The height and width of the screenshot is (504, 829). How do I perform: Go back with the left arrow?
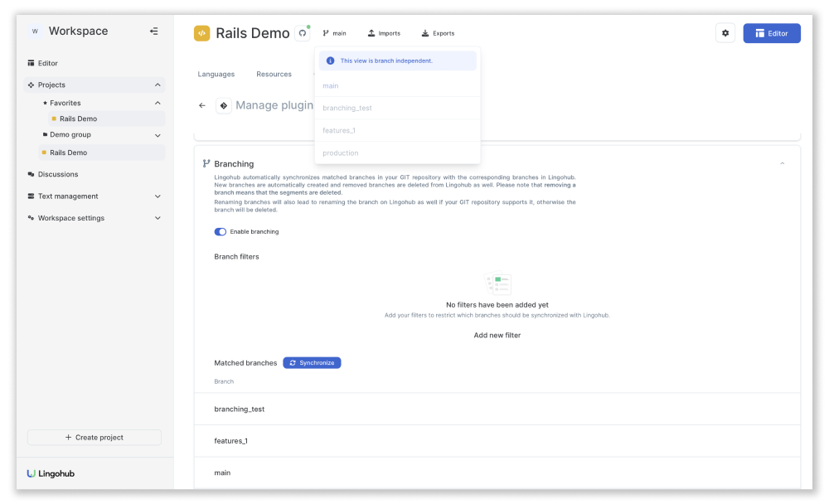[x=202, y=105]
